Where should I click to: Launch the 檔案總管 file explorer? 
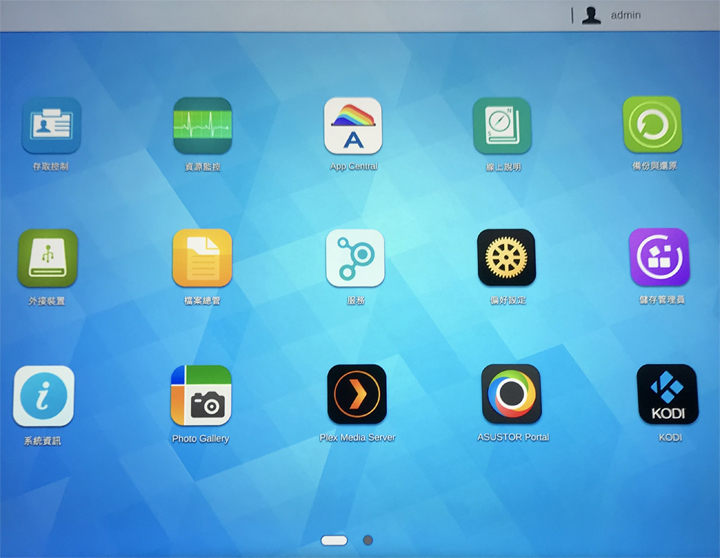point(202,258)
